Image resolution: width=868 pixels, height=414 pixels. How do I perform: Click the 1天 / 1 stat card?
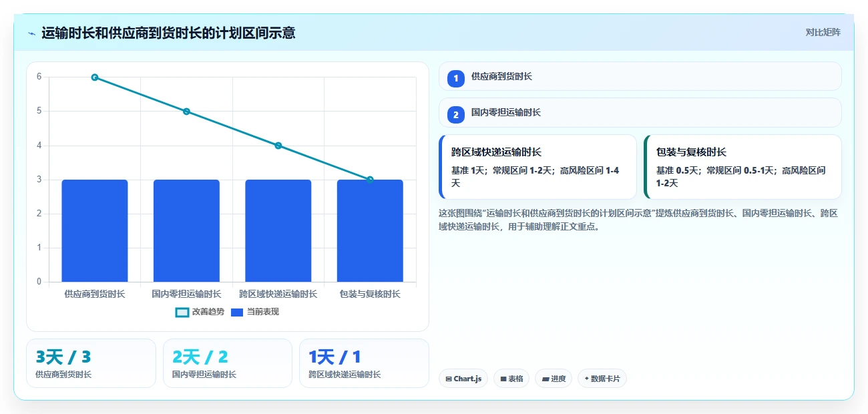click(x=364, y=363)
